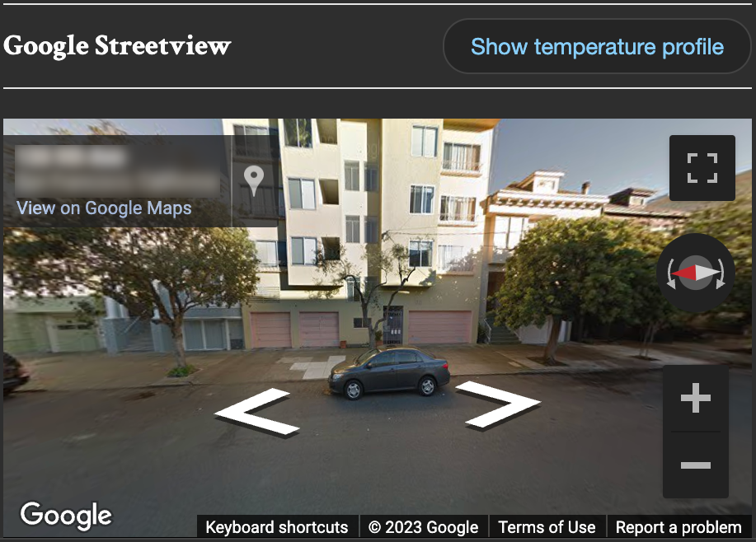756x542 pixels.
Task: Click Report a problem link
Action: coord(679,527)
